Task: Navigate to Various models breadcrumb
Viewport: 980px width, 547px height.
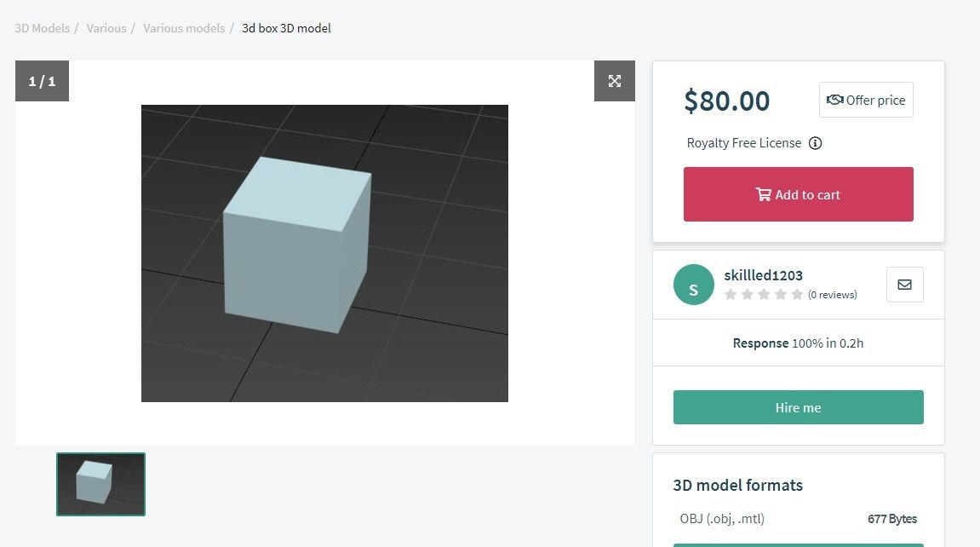Action: tap(184, 28)
